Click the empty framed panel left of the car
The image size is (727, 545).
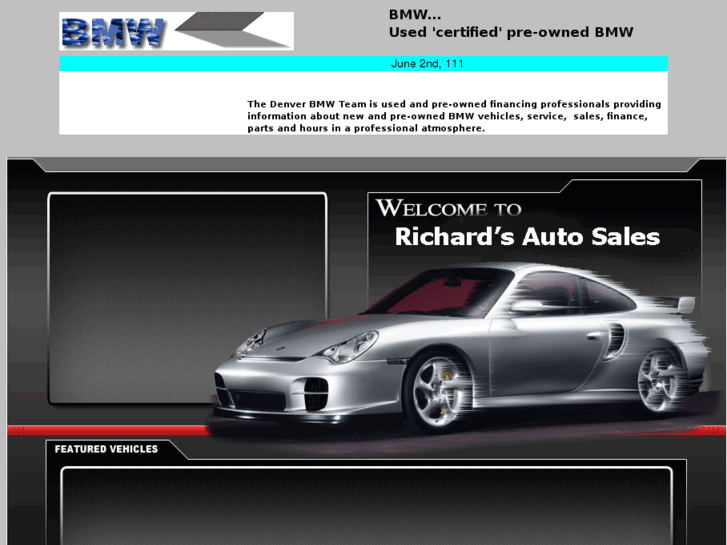187,298
